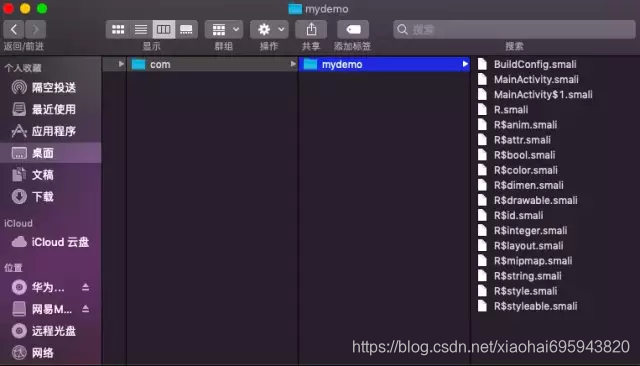640x366 pixels.
Task: Open Applications (应用程序) in sidebar
Action: (x=51, y=131)
